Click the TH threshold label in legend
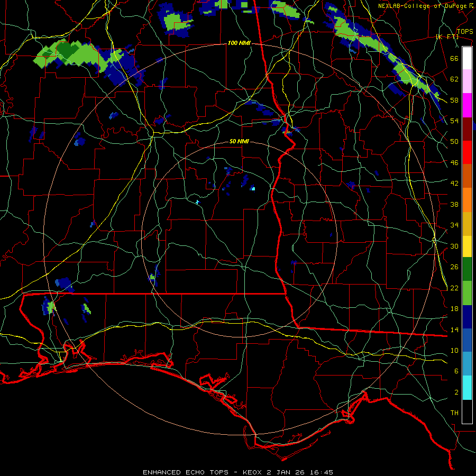476x476 pixels. [x=454, y=413]
